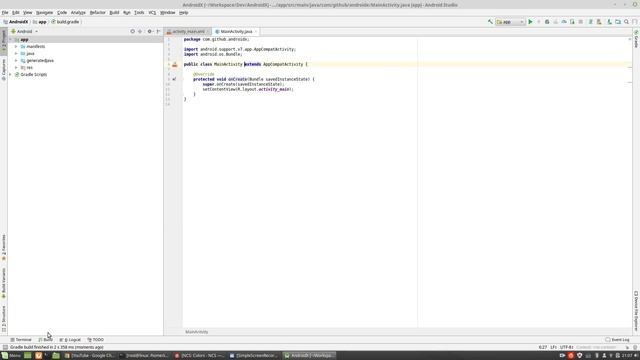
Task: Click the Profile app icon in toolbar
Action: (x=564, y=22)
